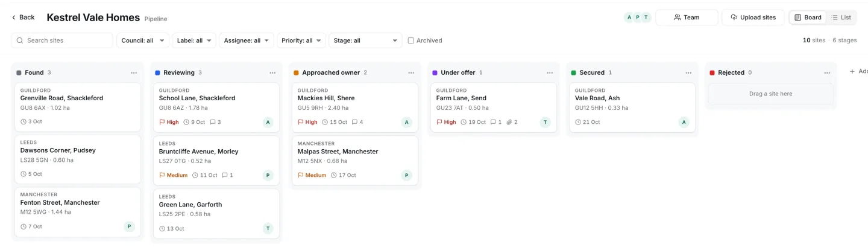Open Malpas Street, Manchester card
The height and width of the screenshot is (250, 868).
pos(355,161)
